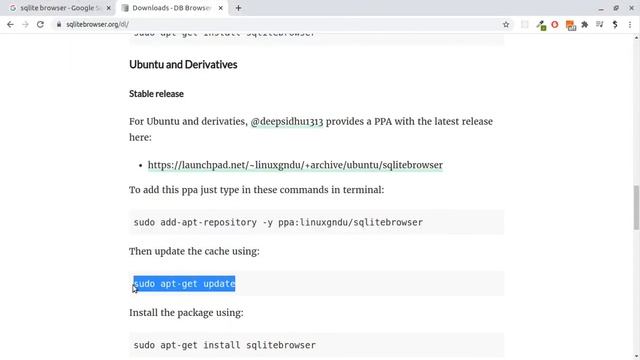Open the launchpad.net sqlitebrowser PPA link
This screenshot has width=640, height=360.
295,165
